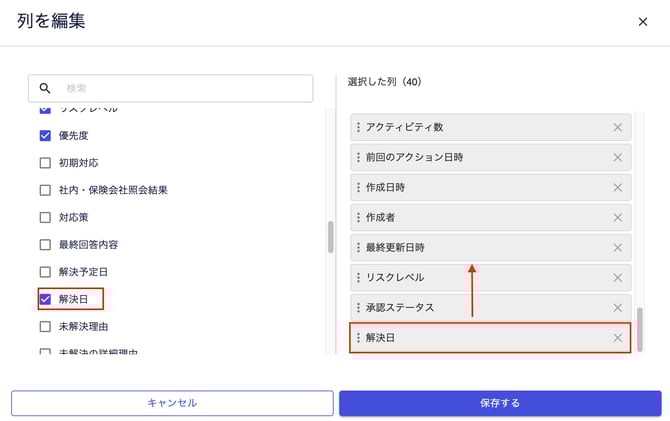
Task: Click the 検索 search input field
Action: 185,88
